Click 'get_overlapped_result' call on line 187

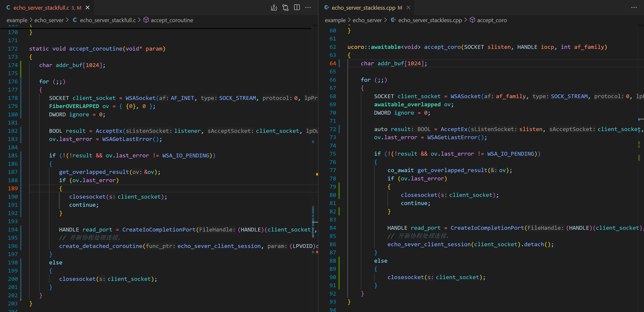pyautogui.click(x=94, y=172)
